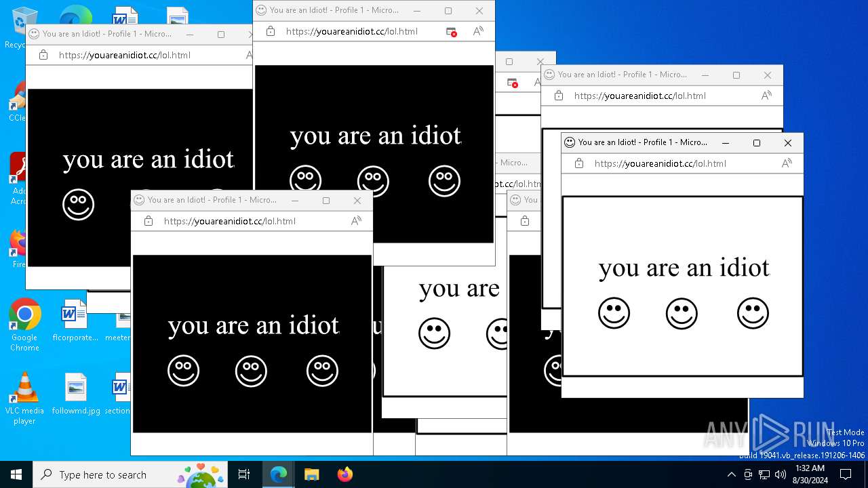Click 'you are an idiot' text in top-center black window
The image size is (868, 488).
375,136
